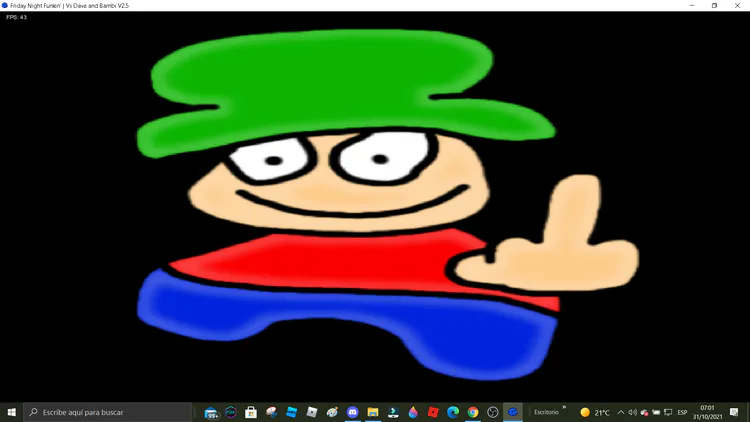Image resolution: width=750 pixels, height=422 pixels.
Task: Show hidden system tray icons
Action: (621, 412)
